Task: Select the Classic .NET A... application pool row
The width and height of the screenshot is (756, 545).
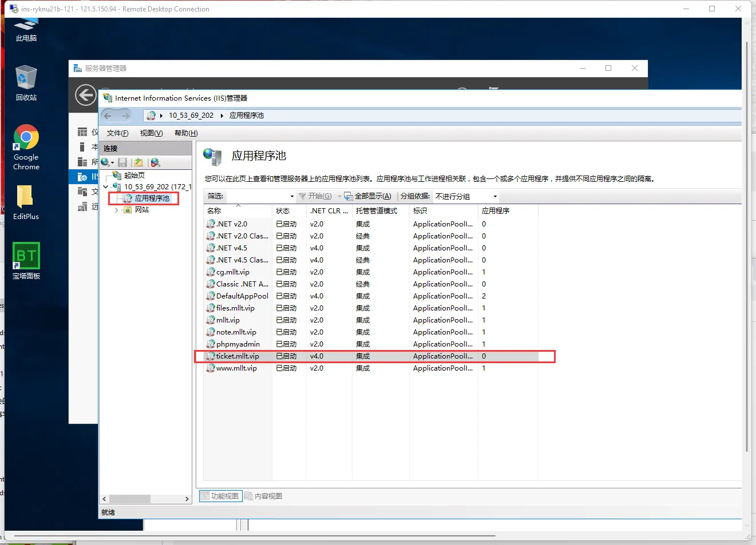Action: coord(372,284)
